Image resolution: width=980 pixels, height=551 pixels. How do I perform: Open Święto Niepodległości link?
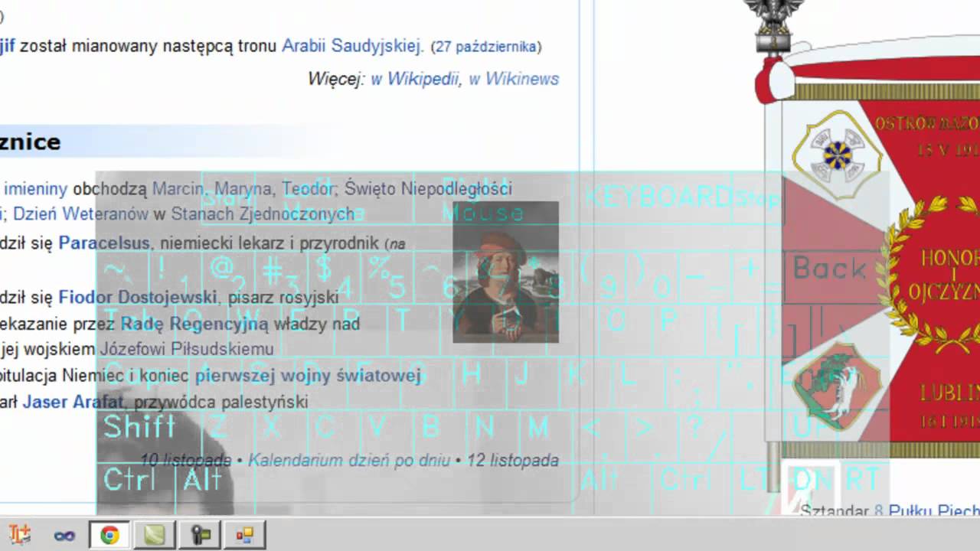point(428,189)
